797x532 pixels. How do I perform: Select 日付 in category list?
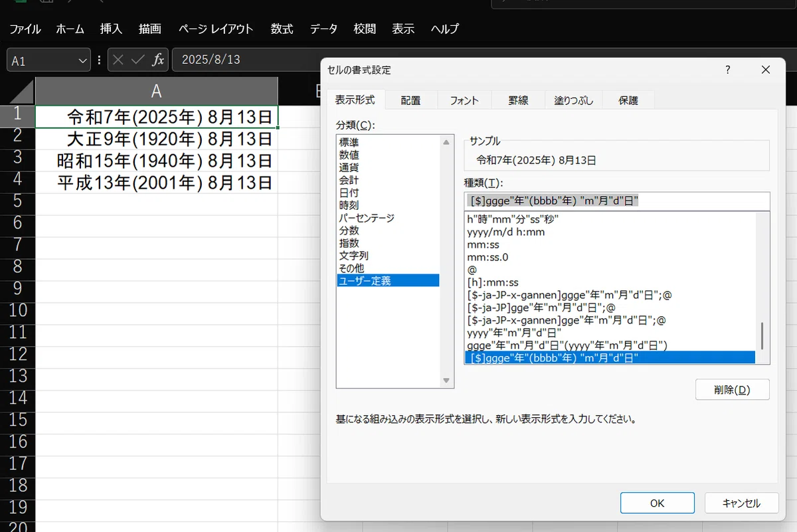point(389,193)
